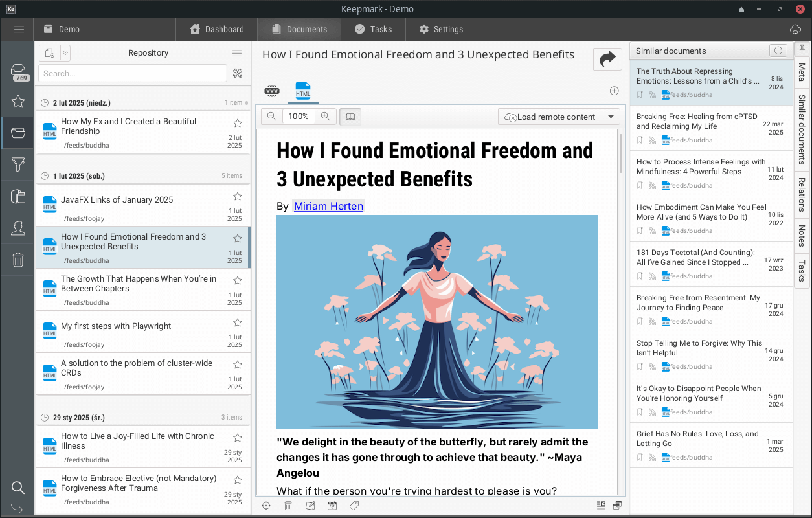
Task: Open the new document dropdown arrow in Repository
Action: click(65, 53)
